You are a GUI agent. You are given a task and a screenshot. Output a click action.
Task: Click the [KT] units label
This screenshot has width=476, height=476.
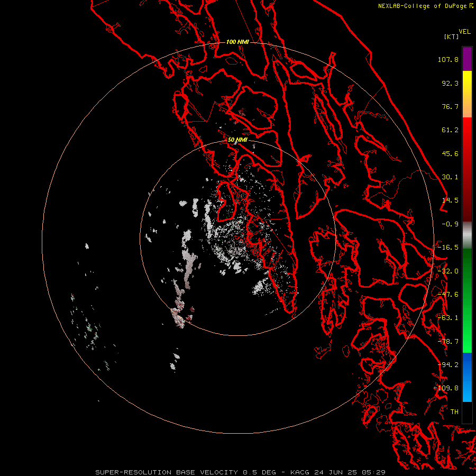click(451, 36)
